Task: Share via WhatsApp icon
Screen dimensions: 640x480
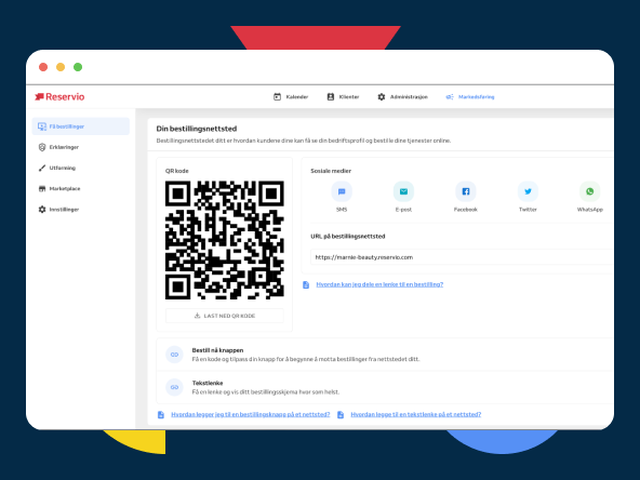Action: pyautogui.click(x=590, y=191)
